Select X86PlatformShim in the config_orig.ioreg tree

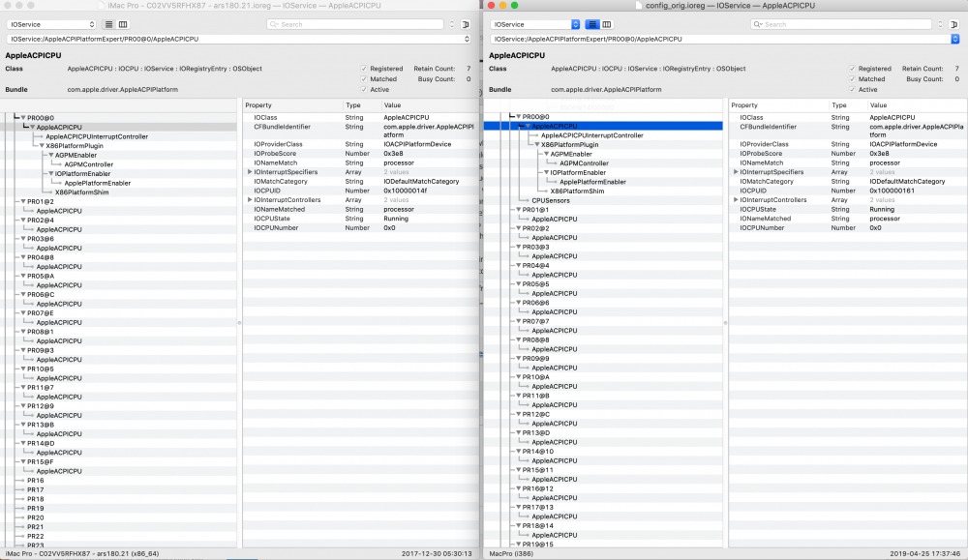pyautogui.click(x=577, y=192)
